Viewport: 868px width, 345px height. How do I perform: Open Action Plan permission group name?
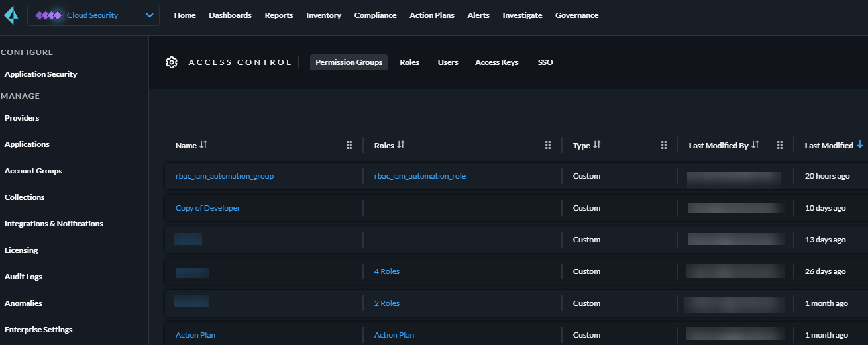coord(195,335)
